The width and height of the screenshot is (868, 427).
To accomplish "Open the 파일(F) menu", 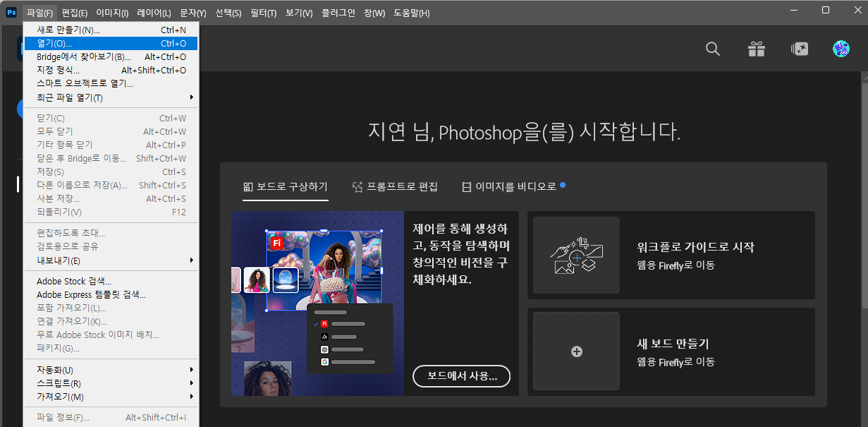I will (39, 13).
